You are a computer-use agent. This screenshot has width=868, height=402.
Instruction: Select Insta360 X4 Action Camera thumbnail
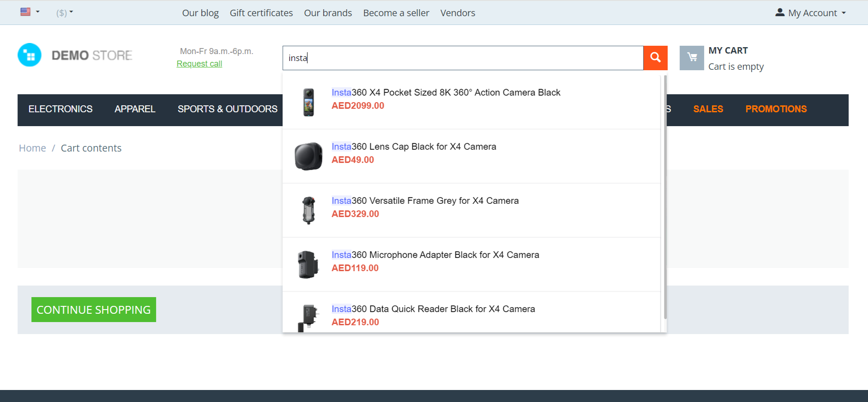point(308,102)
